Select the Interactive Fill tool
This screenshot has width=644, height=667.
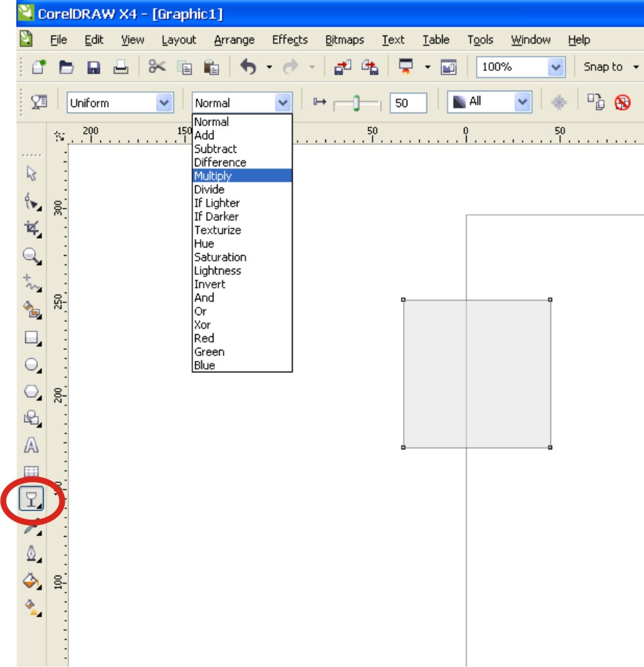click(32, 608)
